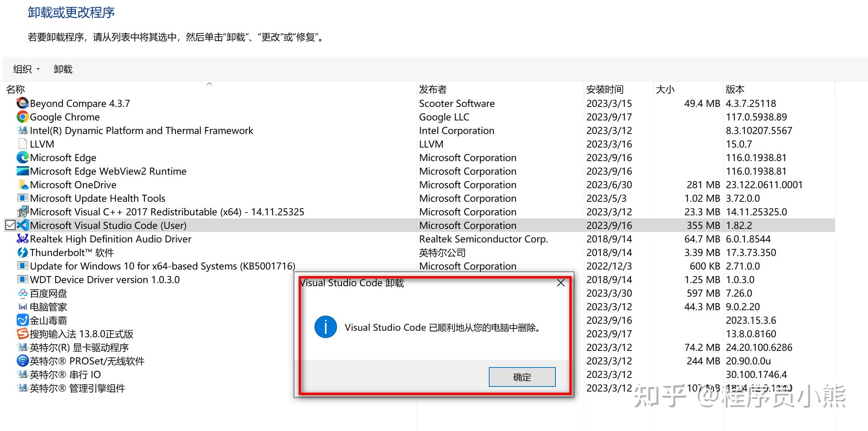Screen dimensions: 868x431
Task: Click the sort arrow above the 名称 column
Action: 209,83
